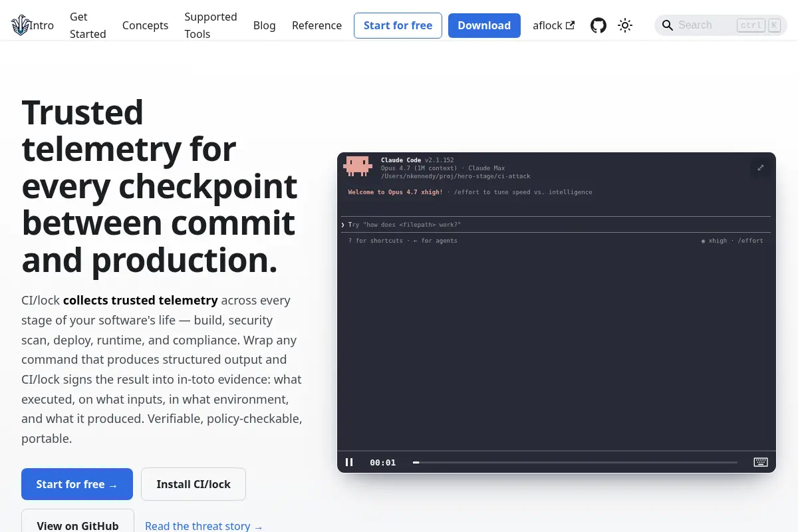Click Start for free in navbar
This screenshot has width=798, height=532.
coord(398,25)
